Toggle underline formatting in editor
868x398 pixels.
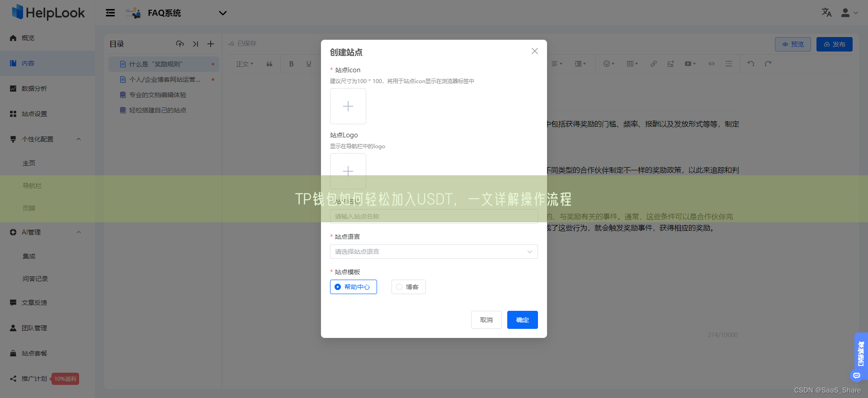click(309, 64)
